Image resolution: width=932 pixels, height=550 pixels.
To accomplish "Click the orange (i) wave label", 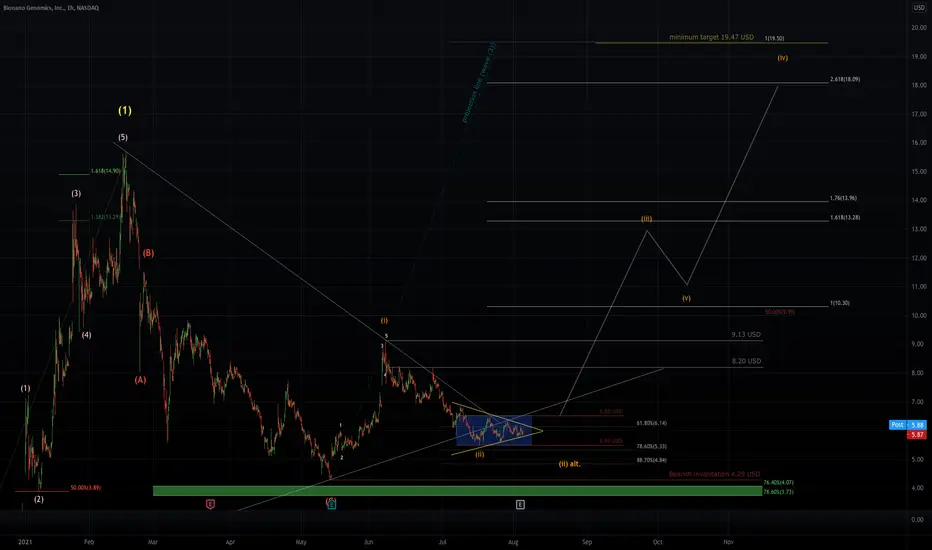I will click(x=385, y=320).
